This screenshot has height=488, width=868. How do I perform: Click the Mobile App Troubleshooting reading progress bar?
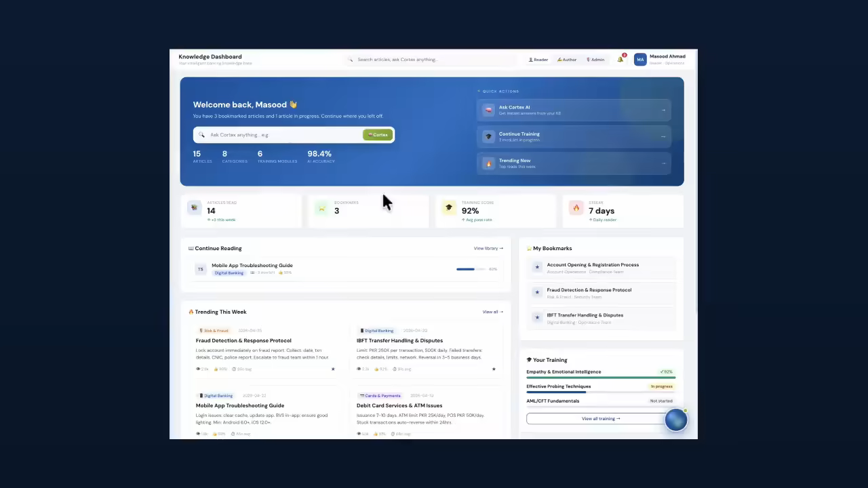pos(471,269)
